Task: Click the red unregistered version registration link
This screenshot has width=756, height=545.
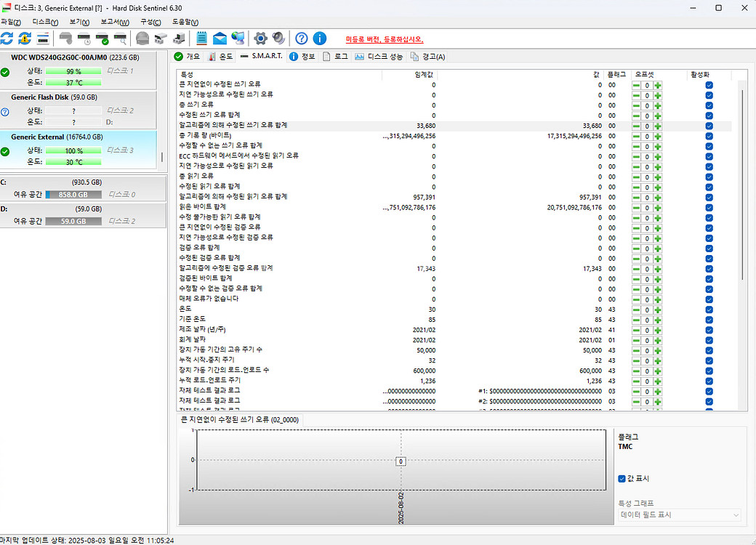Action: coord(385,39)
